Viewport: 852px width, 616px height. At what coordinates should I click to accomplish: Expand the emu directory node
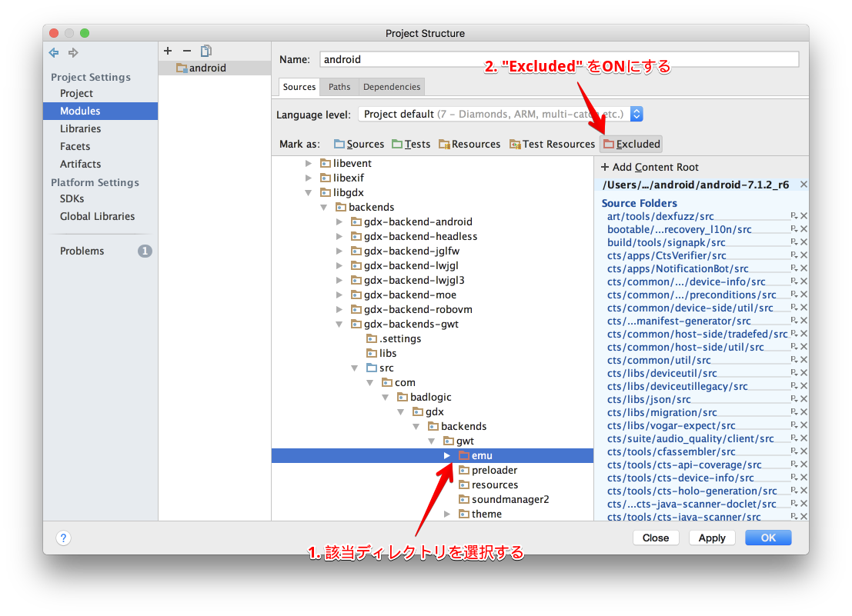click(446, 455)
